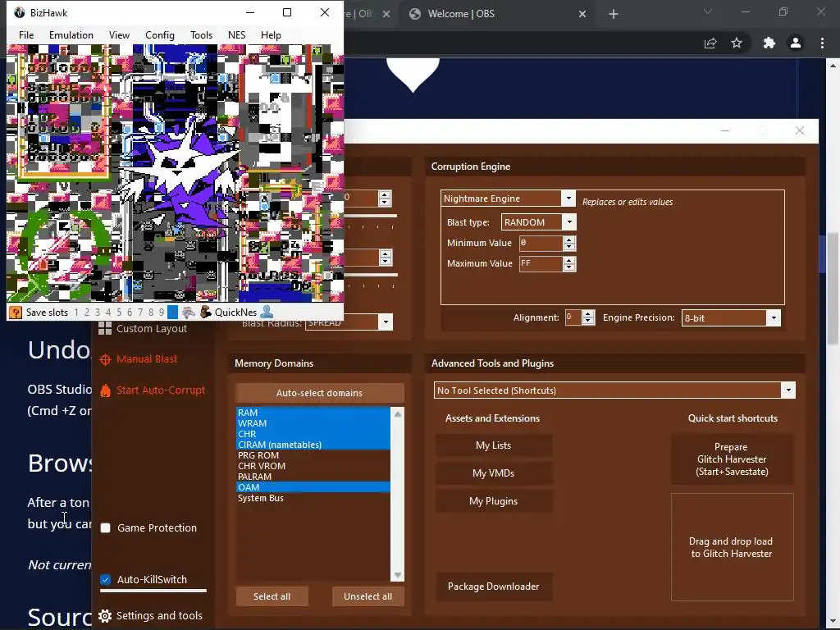The image size is (840, 630).
Task: Select the PRG ROM memory domain
Action: (x=313, y=455)
